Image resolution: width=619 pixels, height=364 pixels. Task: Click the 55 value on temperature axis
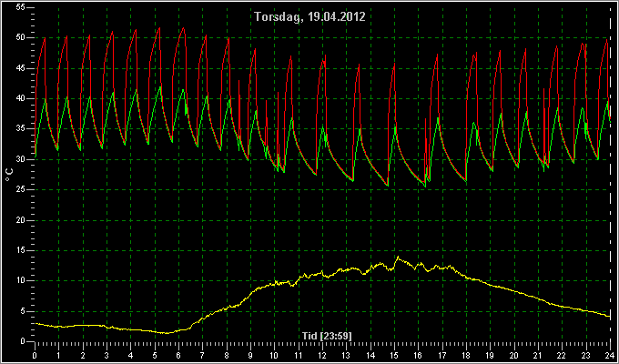pyautogui.click(x=21, y=7)
